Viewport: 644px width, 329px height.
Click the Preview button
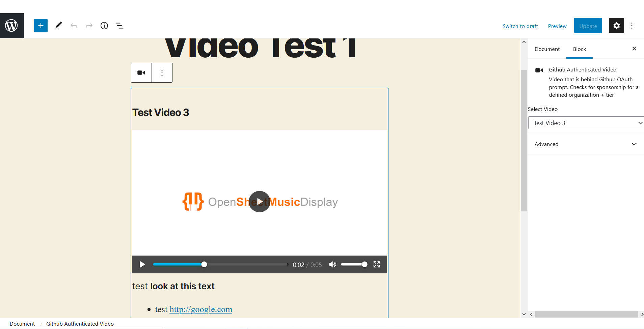point(557,26)
